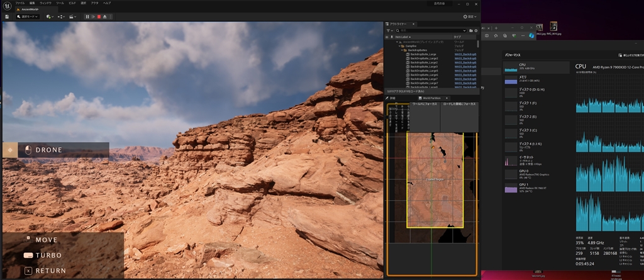Pause the play-in-editor simulation
Viewport: 644px width, 280px height.
tap(87, 16)
